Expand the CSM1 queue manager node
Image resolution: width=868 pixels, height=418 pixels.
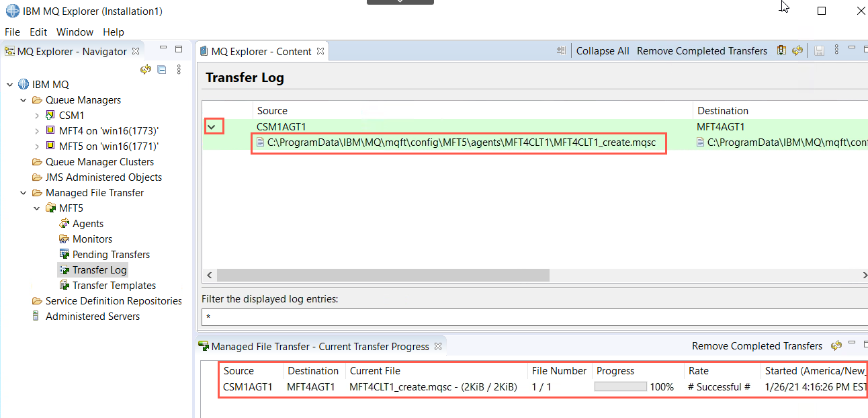click(37, 116)
